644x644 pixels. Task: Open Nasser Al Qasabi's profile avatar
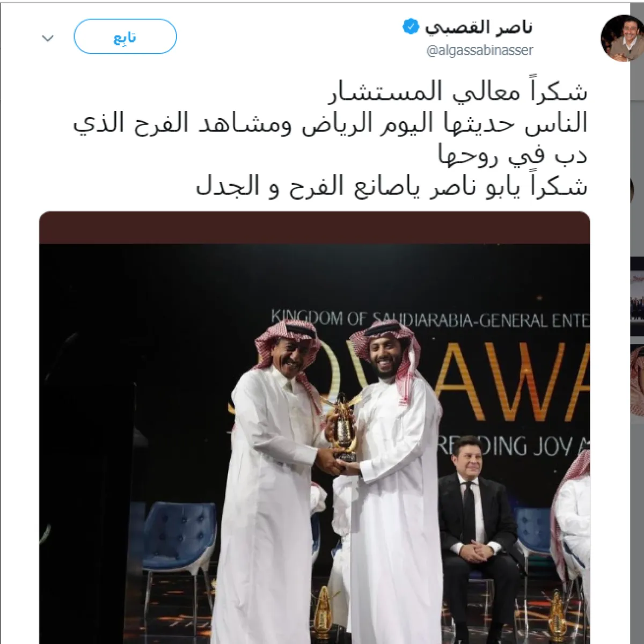pyautogui.click(x=622, y=39)
